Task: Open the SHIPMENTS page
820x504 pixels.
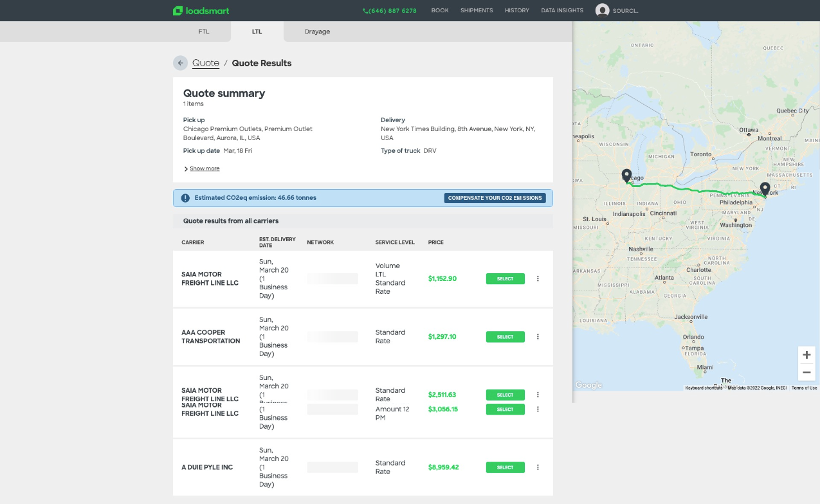Action: coord(477,11)
